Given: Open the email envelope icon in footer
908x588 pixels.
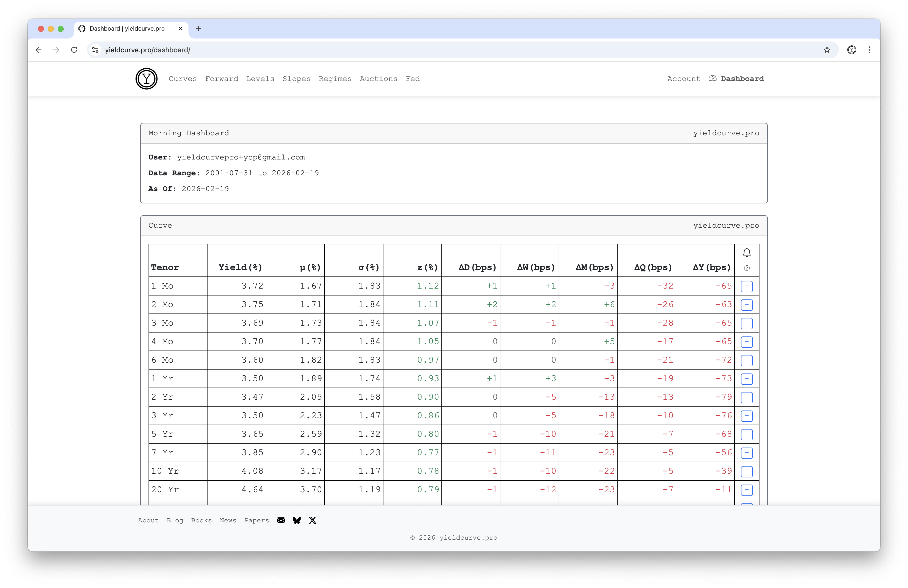Looking at the screenshot, I should click(x=281, y=520).
